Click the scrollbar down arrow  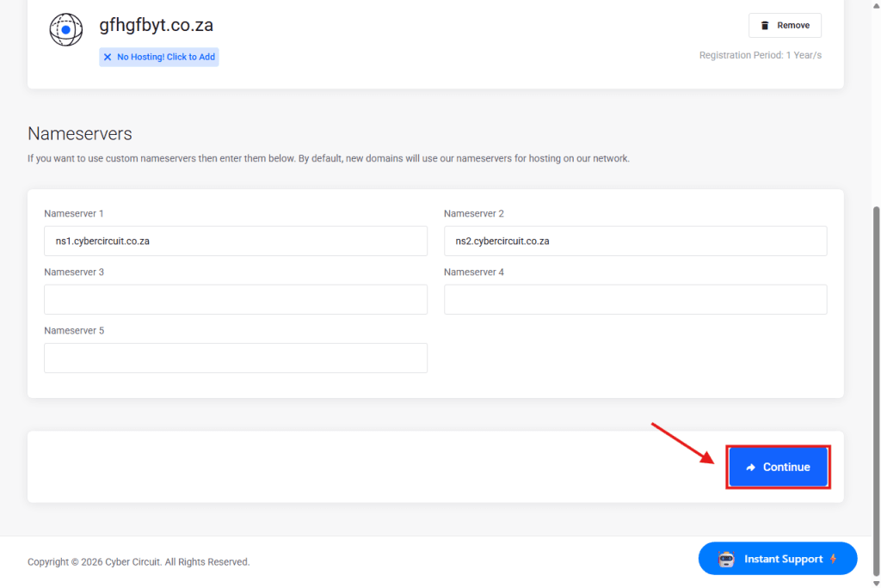coord(876,582)
